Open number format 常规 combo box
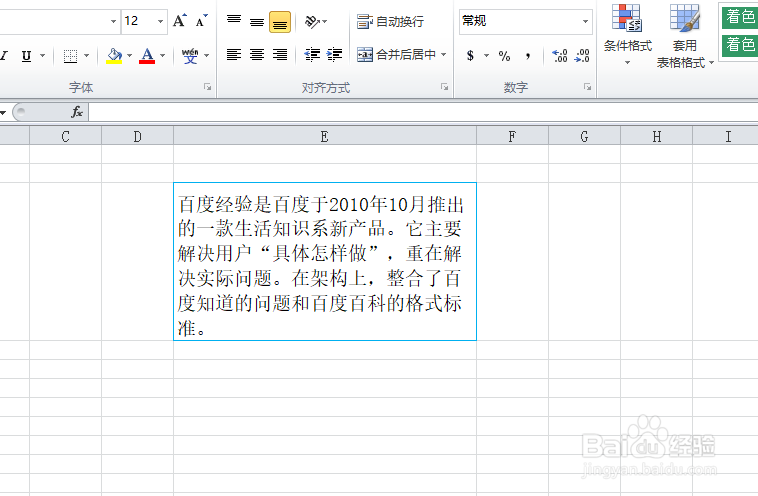The image size is (758, 496). [x=525, y=21]
